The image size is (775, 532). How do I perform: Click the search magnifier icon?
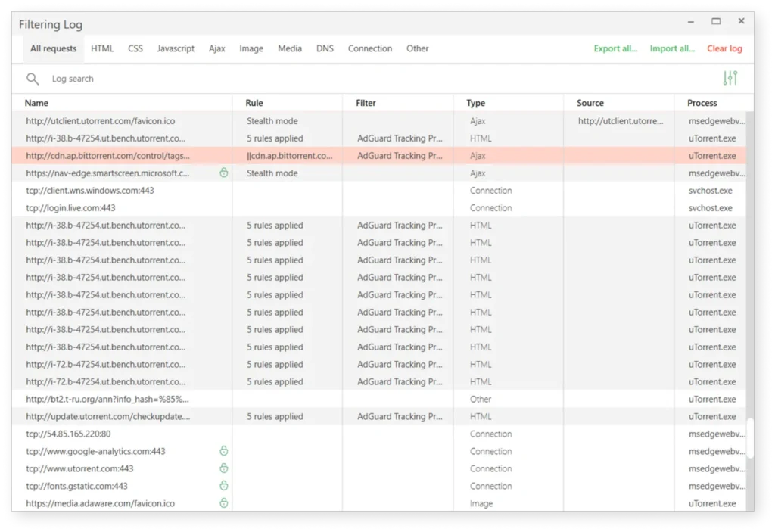coord(33,79)
